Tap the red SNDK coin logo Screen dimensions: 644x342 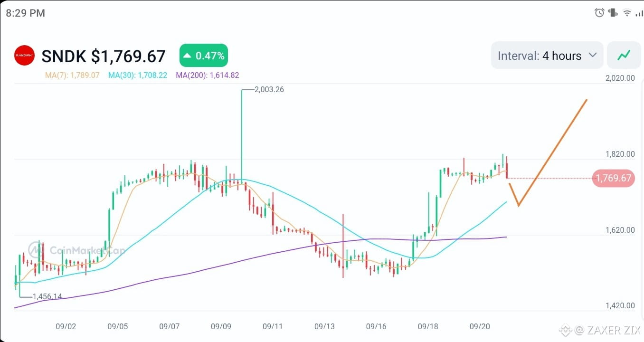point(24,56)
